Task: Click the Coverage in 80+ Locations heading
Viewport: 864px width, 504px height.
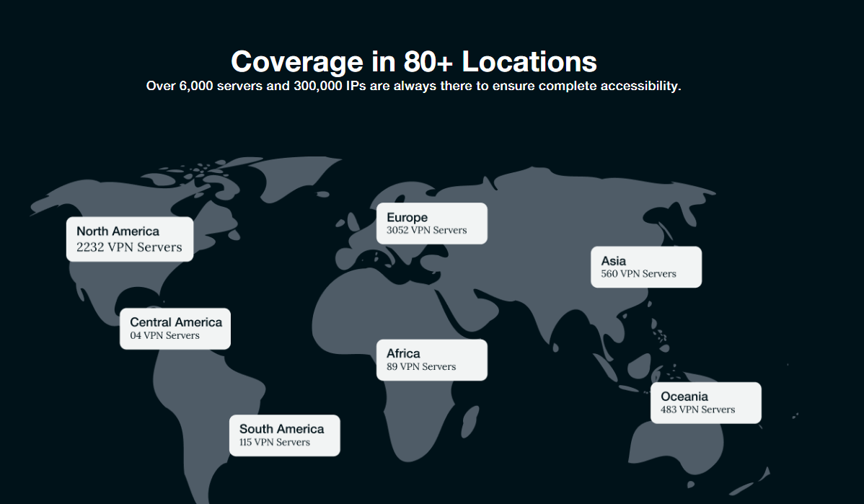Action: [414, 61]
